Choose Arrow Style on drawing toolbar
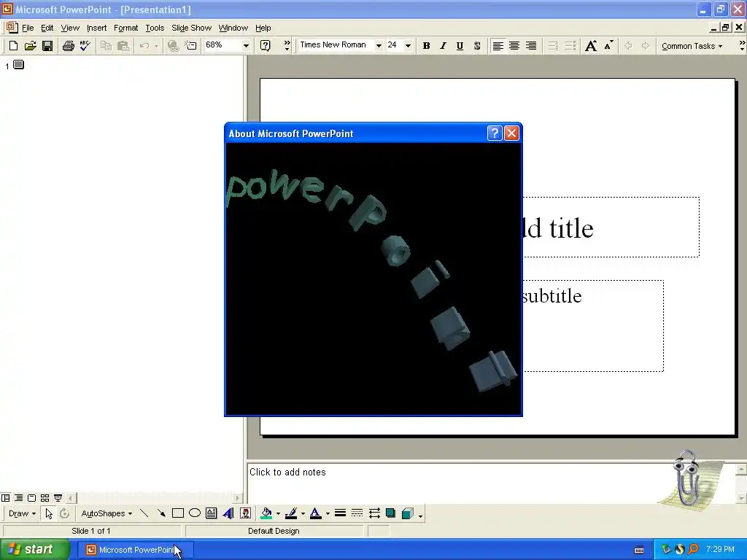 (374, 513)
